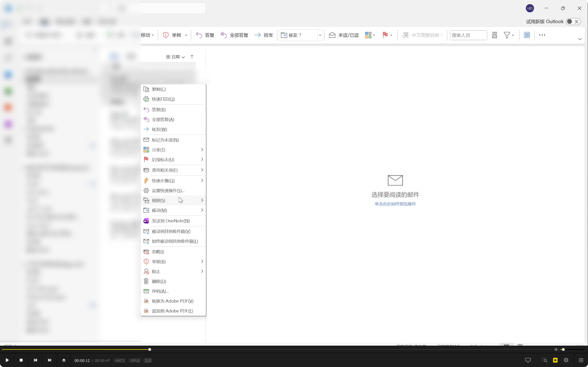Reverse sort order arrow in message list
588x367 pixels.
pyautogui.click(x=192, y=57)
